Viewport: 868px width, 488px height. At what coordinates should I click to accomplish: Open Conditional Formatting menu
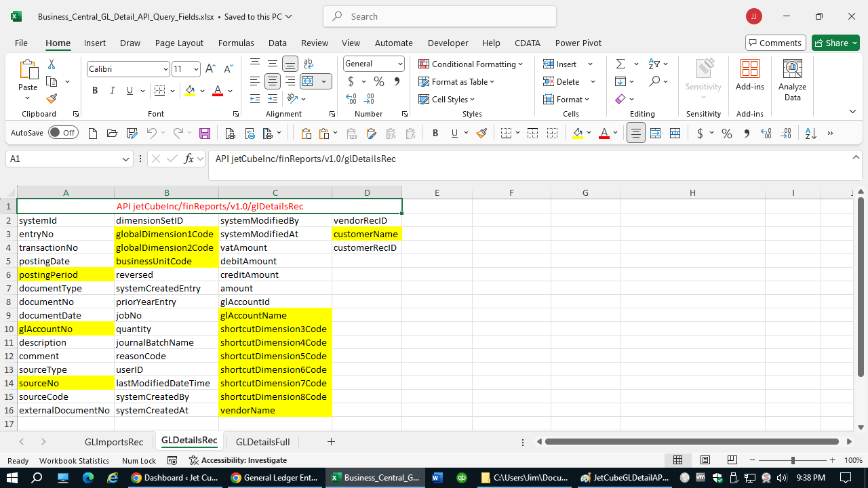(x=471, y=64)
